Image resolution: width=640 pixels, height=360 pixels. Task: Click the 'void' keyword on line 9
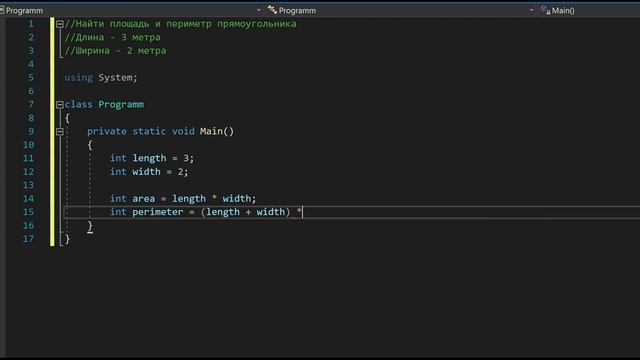pos(183,131)
